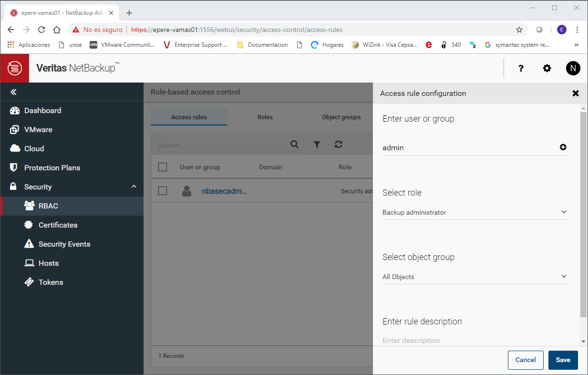Click the No es seguro security warning
This screenshot has width=588, height=375.
coord(97,30)
